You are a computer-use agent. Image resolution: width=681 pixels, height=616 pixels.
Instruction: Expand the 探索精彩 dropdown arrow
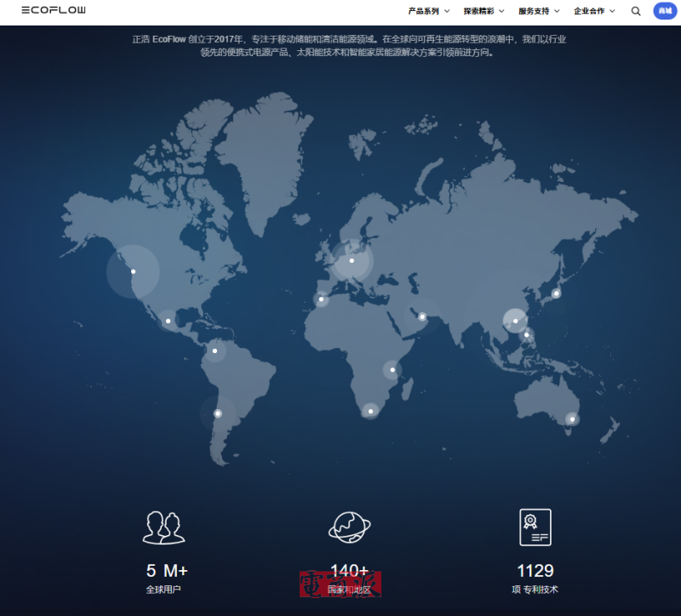pyautogui.click(x=501, y=12)
